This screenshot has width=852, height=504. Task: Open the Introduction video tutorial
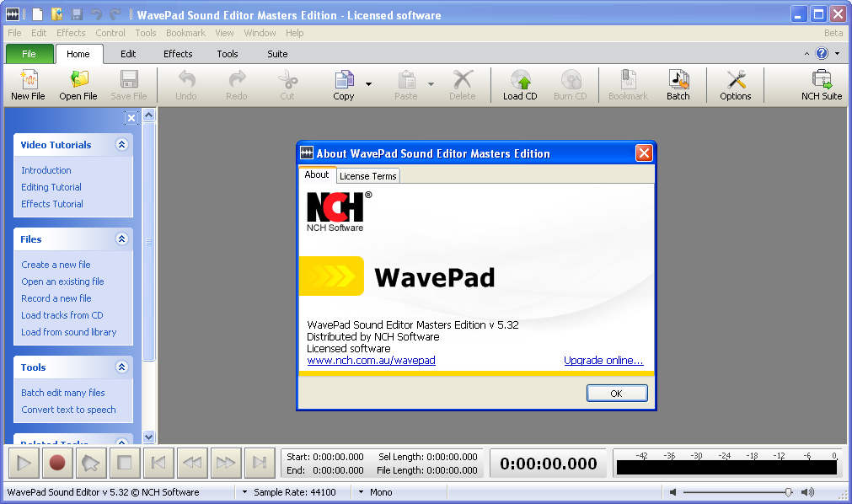pyautogui.click(x=46, y=170)
